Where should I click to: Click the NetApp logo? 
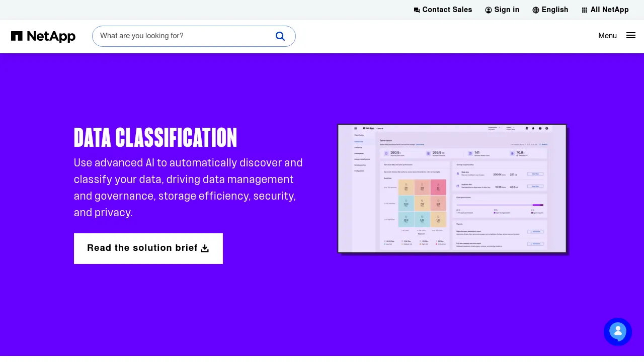pyautogui.click(x=43, y=36)
